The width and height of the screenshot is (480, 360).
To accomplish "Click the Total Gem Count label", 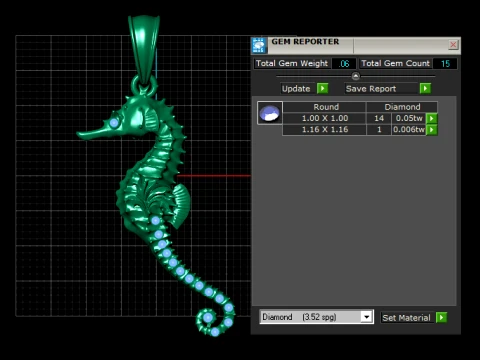I will 395,63.
